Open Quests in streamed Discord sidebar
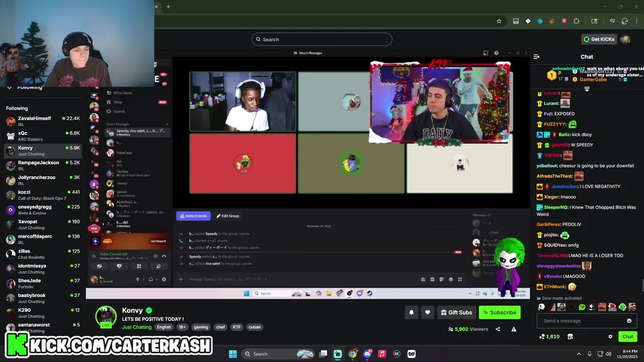Viewport: 644px width, 362px height. click(119, 111)
